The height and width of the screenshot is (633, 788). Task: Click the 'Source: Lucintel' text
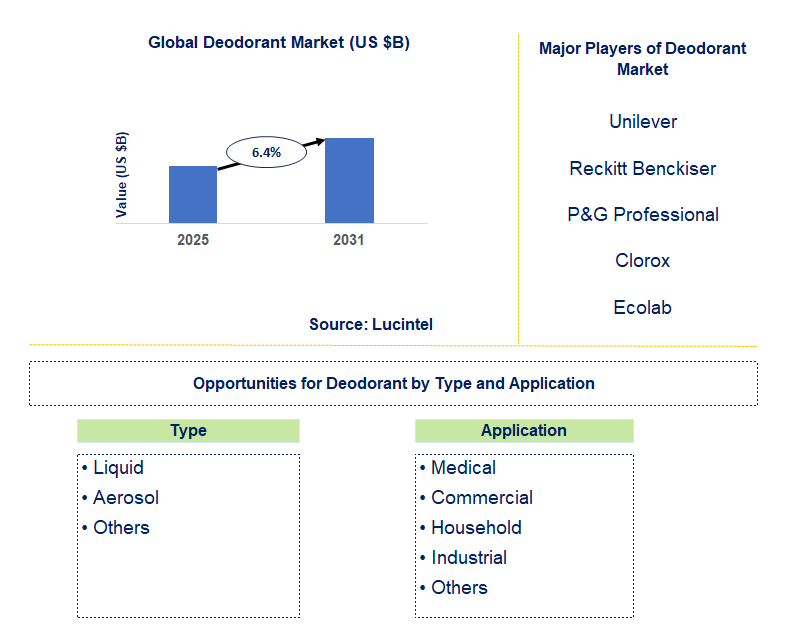371,324
